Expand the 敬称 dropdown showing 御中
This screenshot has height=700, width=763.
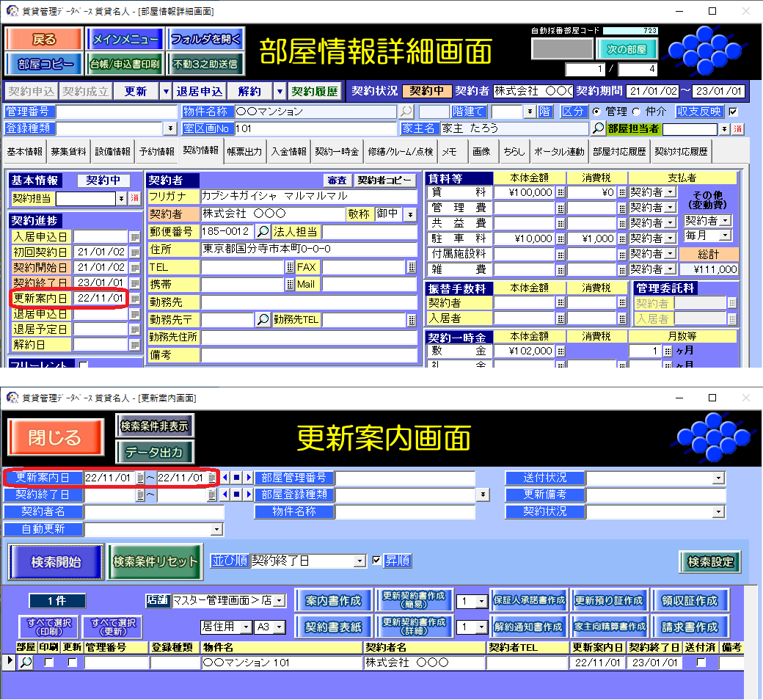coord(409,214)
